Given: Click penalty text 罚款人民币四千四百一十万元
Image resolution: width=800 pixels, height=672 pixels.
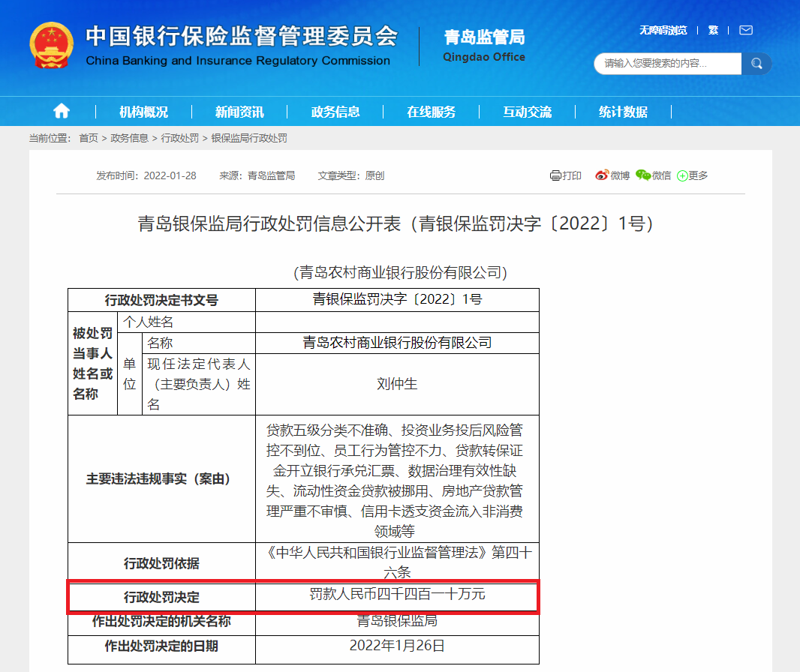Looking at the screenshot, I should [x=397, y=594].
